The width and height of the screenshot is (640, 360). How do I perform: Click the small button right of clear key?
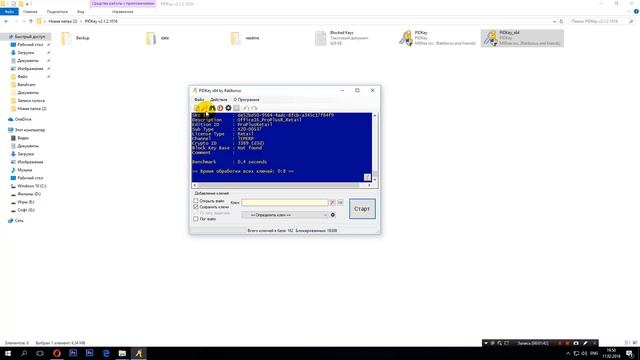coord(340,202)
